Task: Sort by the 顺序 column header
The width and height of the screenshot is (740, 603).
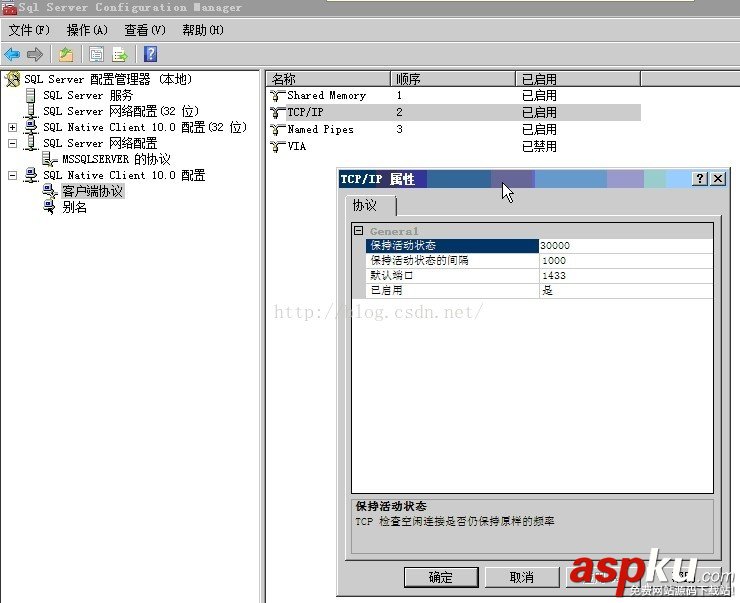Action: point(453,79)
